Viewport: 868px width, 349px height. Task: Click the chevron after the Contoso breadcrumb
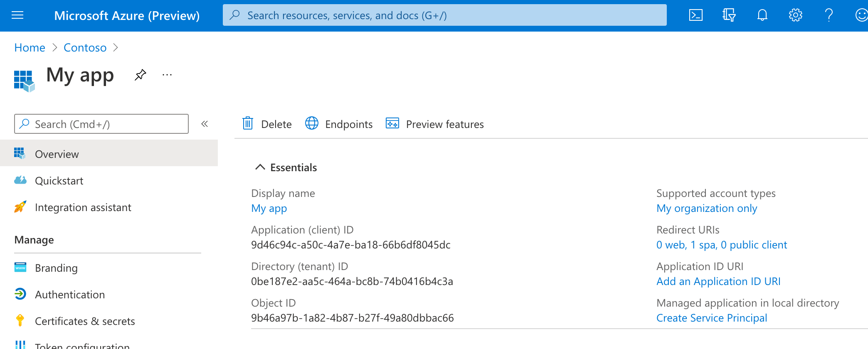coord(116,48)
